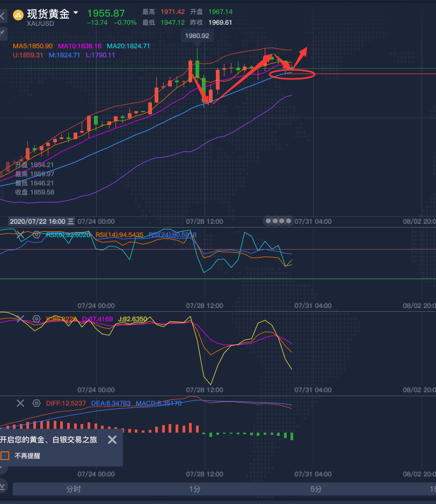The image size is (436, 504).
Task: Switch to the 分时 timeframe tab
Action: pos(74,489)
